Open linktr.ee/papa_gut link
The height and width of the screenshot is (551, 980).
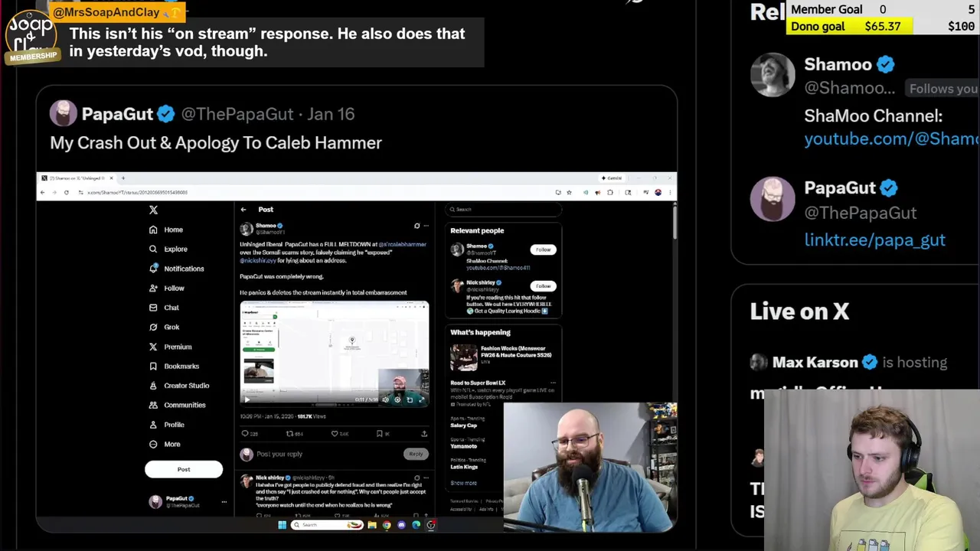point(874,240)
